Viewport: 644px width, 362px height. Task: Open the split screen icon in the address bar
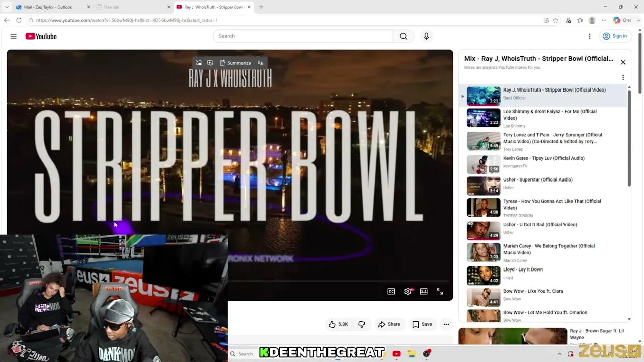click(546, 20)
